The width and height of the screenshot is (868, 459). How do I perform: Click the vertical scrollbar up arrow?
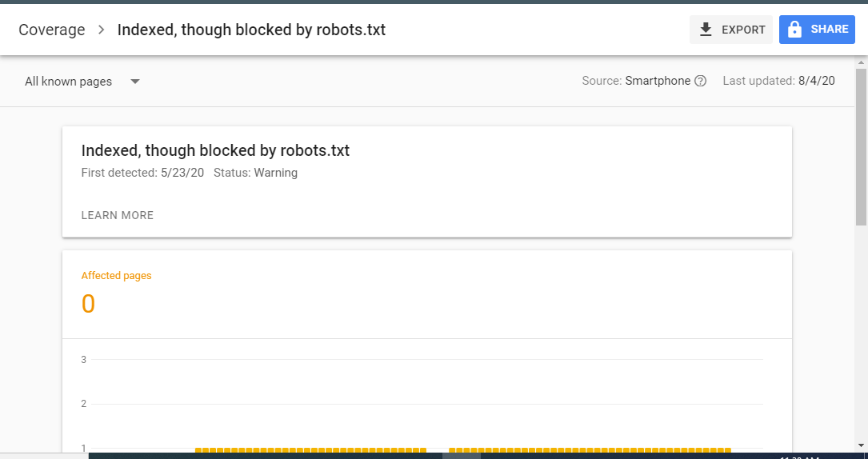coord(861,62)
